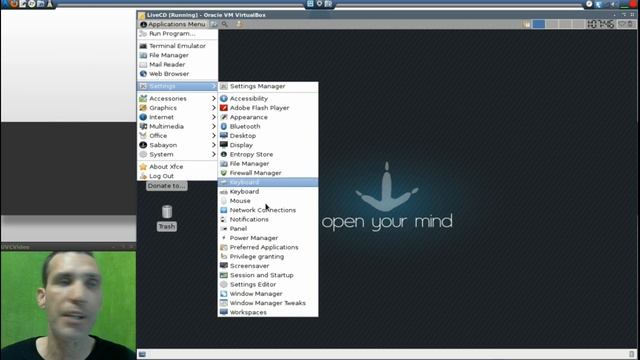Open the Applications Menu button

173,24
